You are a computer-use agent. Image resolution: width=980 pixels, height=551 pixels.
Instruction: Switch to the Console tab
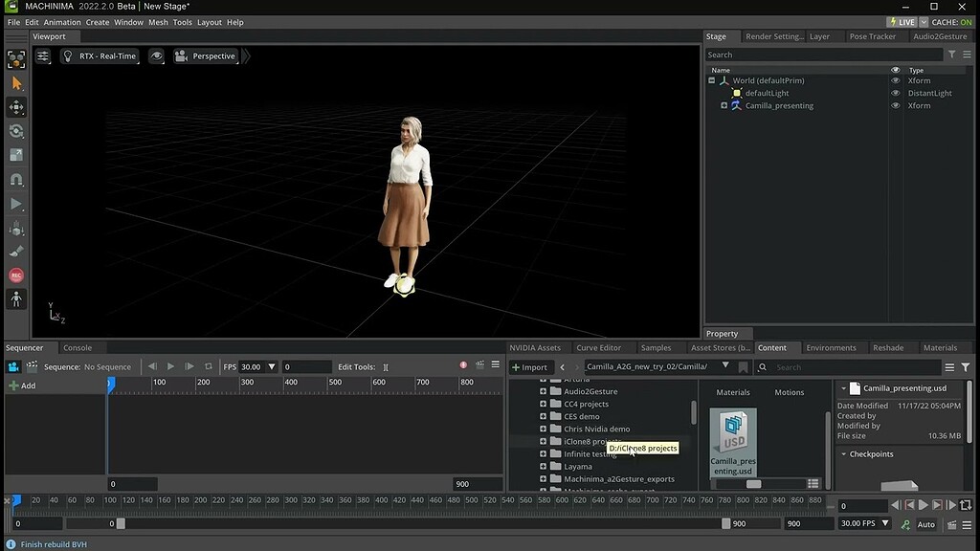click(78, 347)
